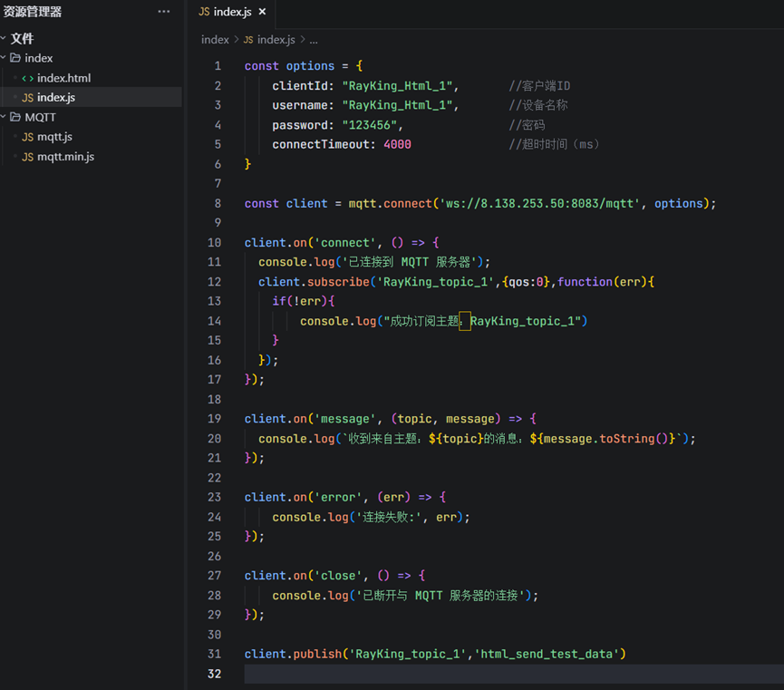Click the 4000 connectTimeout value in code
The image size is (784, 690).
(x=397, y=144)
